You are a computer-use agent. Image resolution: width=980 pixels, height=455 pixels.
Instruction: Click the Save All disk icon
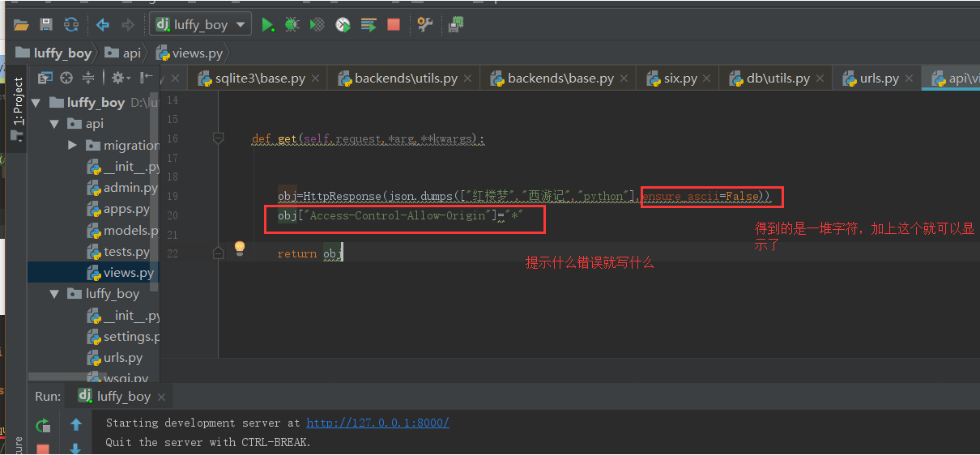[x=46, y=25]
